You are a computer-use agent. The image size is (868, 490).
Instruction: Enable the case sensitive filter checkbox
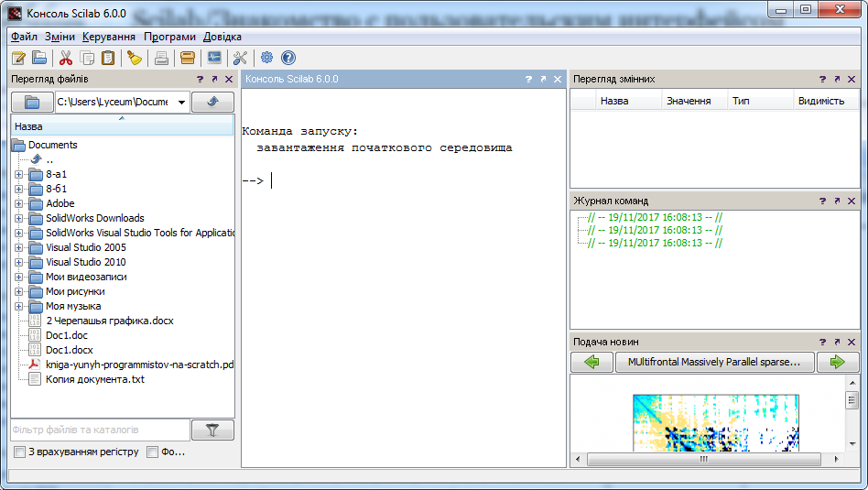click(x=20, y=452)
